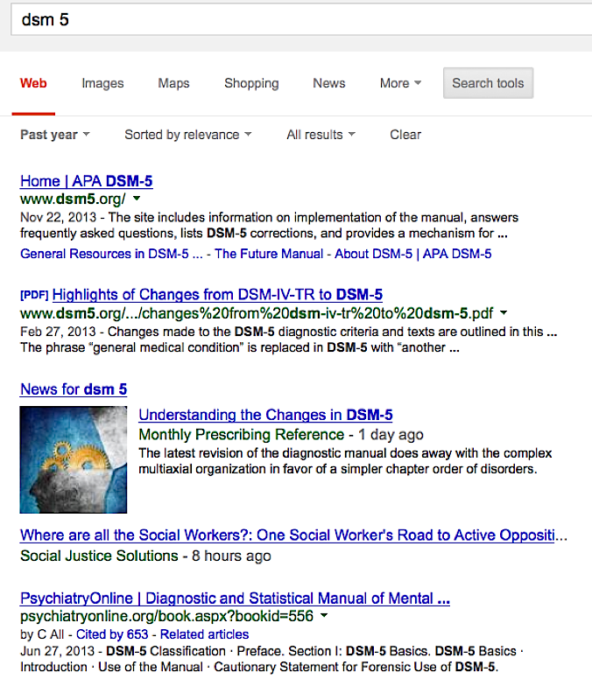Open About DSM-5 | APA DSM-5 sitelink
Image resolution: width=592 pixels, height=700 pixels.
412,254
